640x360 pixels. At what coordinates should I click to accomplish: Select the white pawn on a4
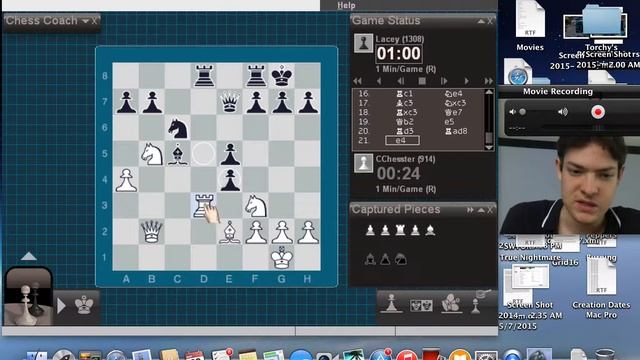(126, 180)
